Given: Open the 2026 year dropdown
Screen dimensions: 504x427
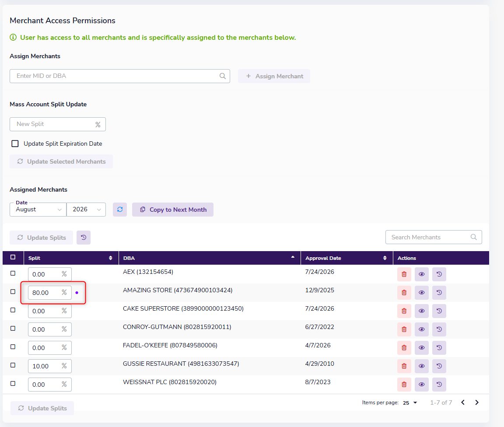Looking at the screenshot, I should click(x=86, y=209).
